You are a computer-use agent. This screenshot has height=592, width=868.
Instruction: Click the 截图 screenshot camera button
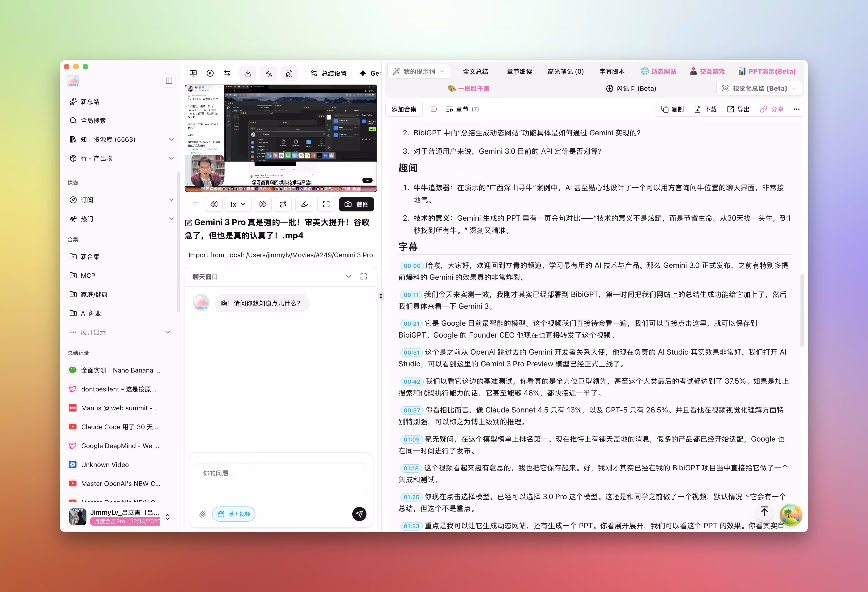[356, 204]
